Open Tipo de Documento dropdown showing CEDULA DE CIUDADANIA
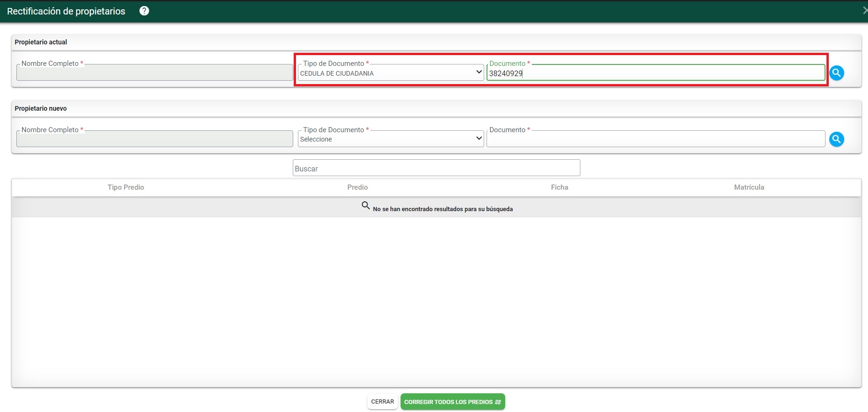Image resolution: width=868 pixels, height=412 pixels. 390,73
